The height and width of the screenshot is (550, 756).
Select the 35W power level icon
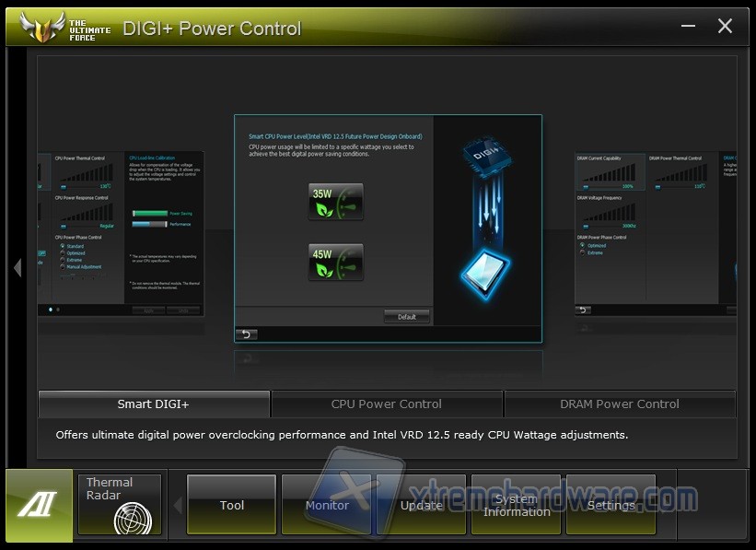click(335, 202)
